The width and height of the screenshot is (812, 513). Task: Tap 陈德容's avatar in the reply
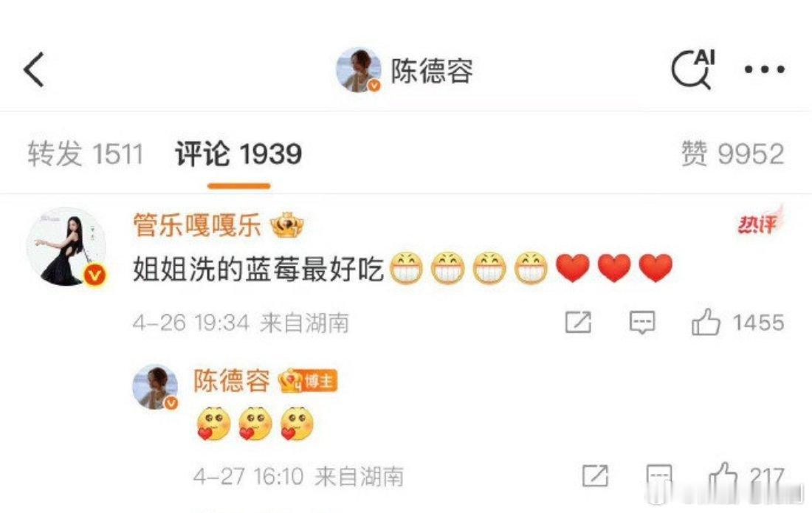tap(155, 387)
